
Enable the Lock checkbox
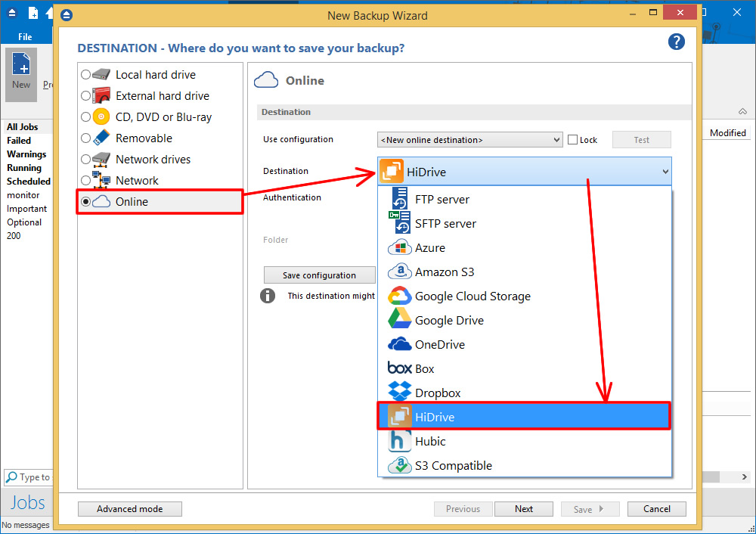[572, 140]
